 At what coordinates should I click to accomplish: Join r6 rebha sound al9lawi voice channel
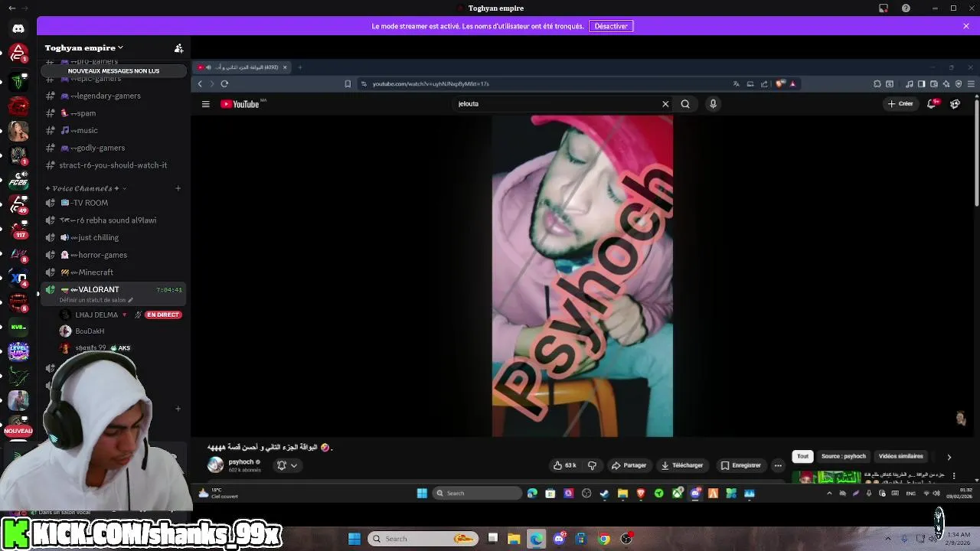(113, 220)
